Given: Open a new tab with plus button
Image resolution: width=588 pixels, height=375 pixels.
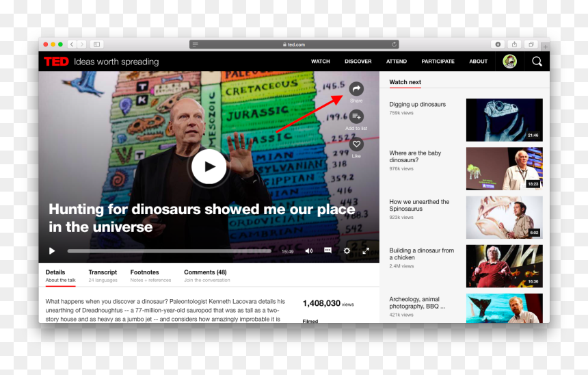Looking at the screenshot, I should pyautogui.click(x=545, y=47).
